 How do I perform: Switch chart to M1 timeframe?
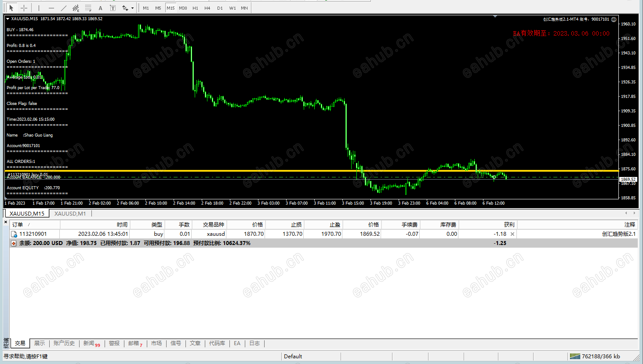146,8
